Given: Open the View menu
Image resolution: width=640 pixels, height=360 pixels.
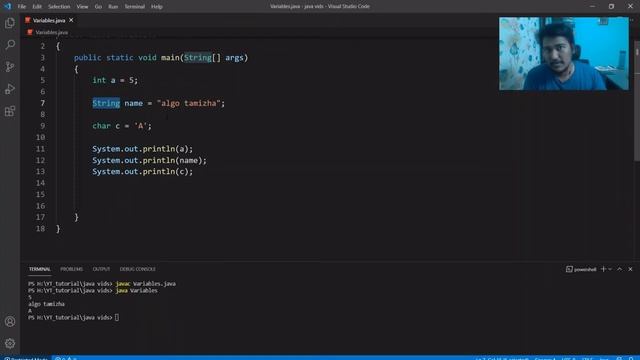Looking at the screenshot, I should pos(82,7).
